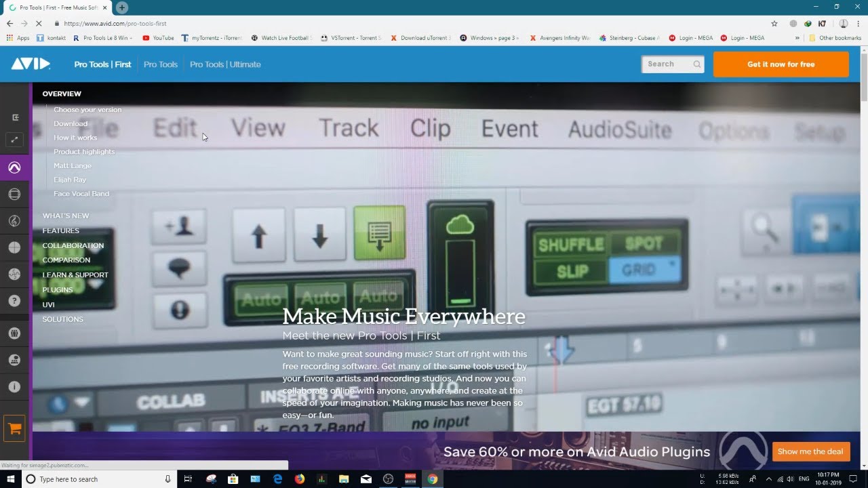Open COMPARISON section
Viewport: 868px width, 488px height.
tap(66, 260)
